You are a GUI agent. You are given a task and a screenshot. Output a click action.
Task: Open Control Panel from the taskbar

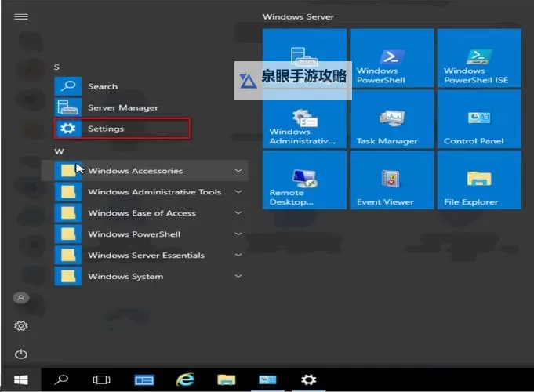coord(267,379)
